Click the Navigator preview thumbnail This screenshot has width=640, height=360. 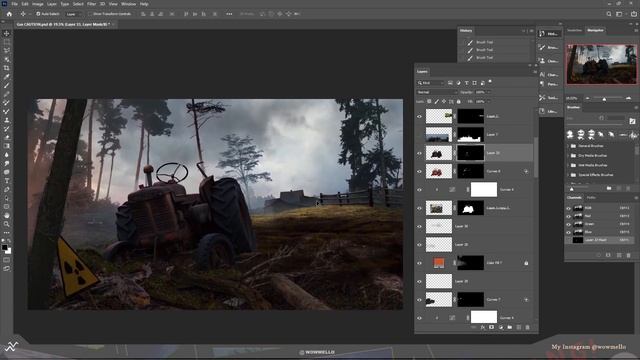601,64
